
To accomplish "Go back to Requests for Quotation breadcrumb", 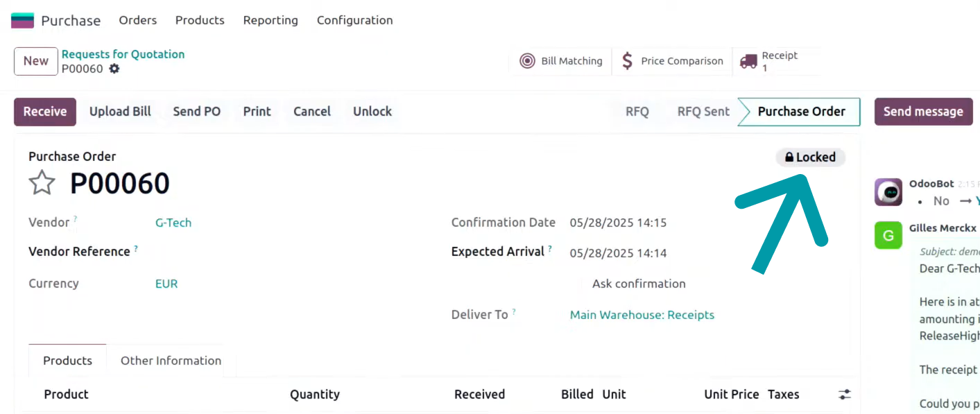I will click(123, 54).
